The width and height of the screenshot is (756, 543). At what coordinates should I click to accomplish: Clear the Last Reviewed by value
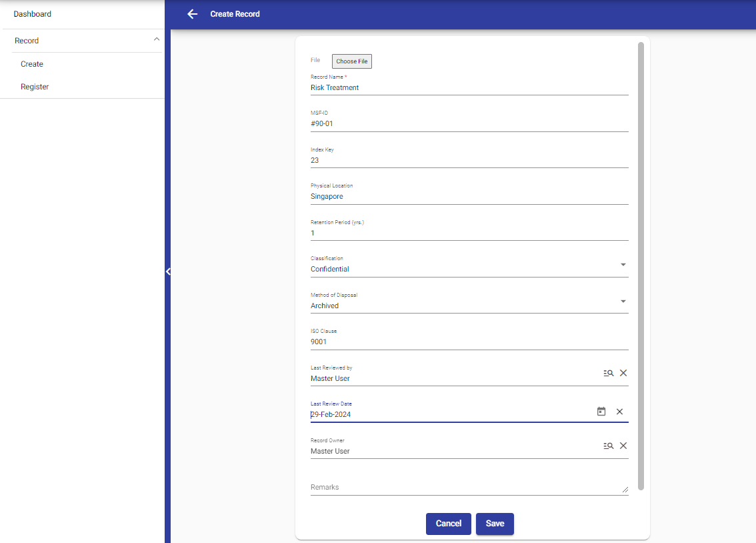coord(623,373)
